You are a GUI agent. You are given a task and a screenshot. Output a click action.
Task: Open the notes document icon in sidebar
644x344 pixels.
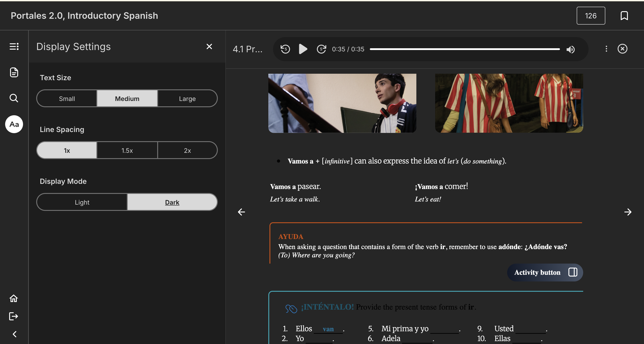(14, 72)
